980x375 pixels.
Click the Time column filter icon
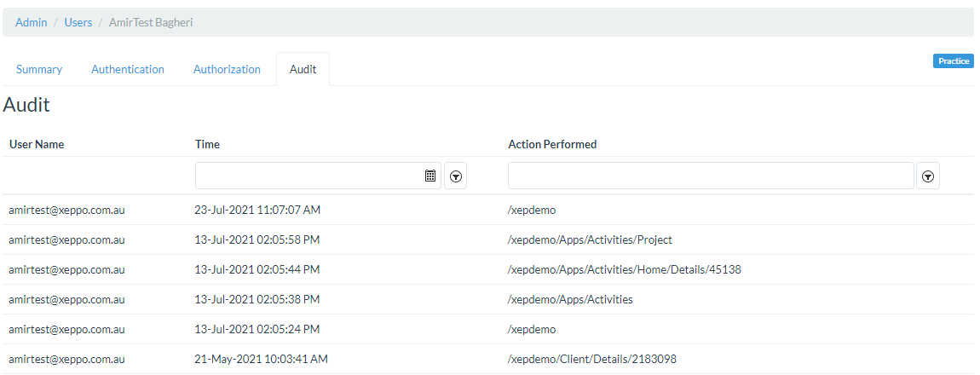coord(456,176)
